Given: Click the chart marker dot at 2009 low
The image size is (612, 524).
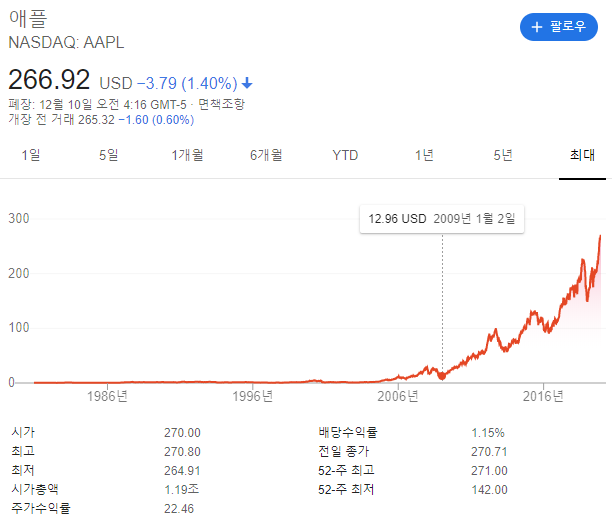Looking at the screenshot, I should 442,377.
